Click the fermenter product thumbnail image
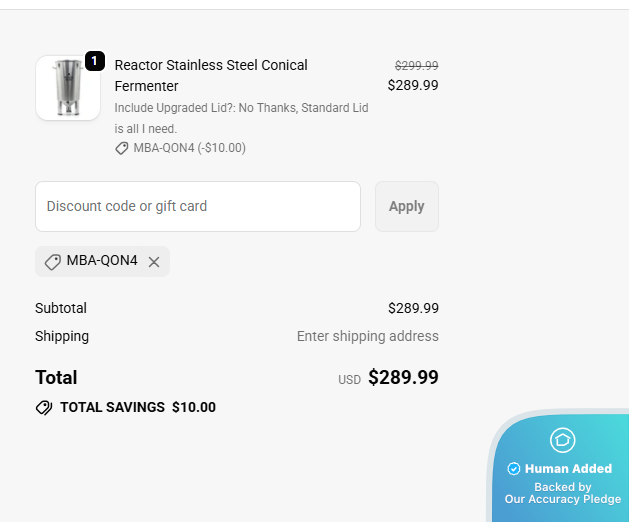The height and width of the screenshot is (522, 629). tap(67, 88)
